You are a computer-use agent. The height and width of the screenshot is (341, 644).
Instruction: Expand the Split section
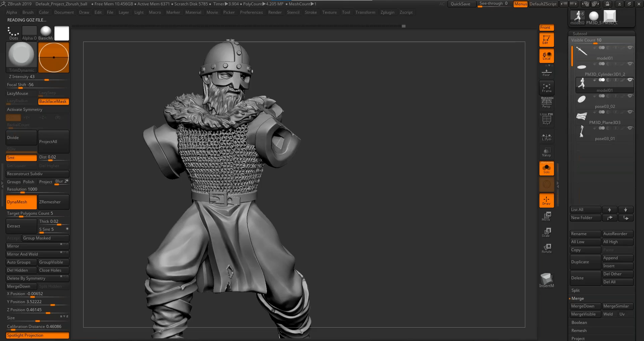click(x=576, y=290)
